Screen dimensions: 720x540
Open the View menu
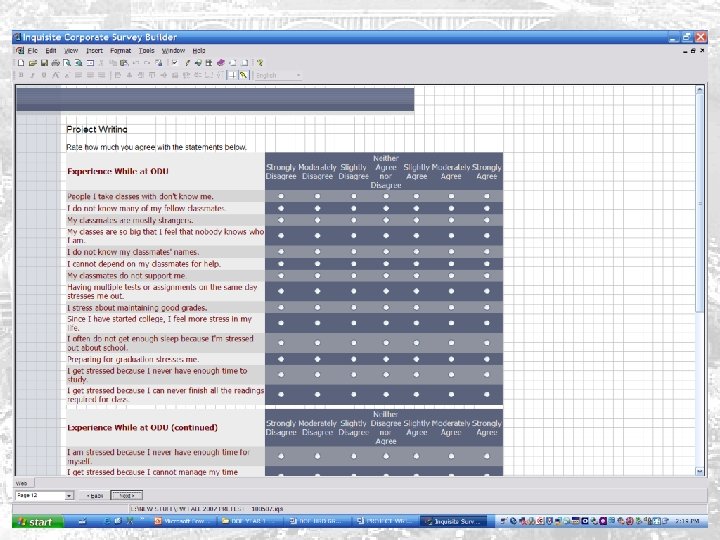pyautogui.click(x=71, y=51)
